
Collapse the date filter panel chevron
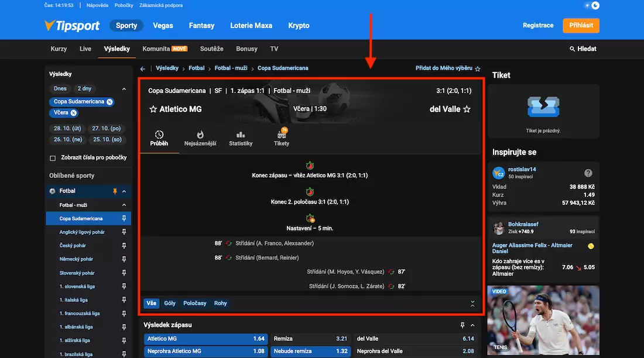click(123, 88)
